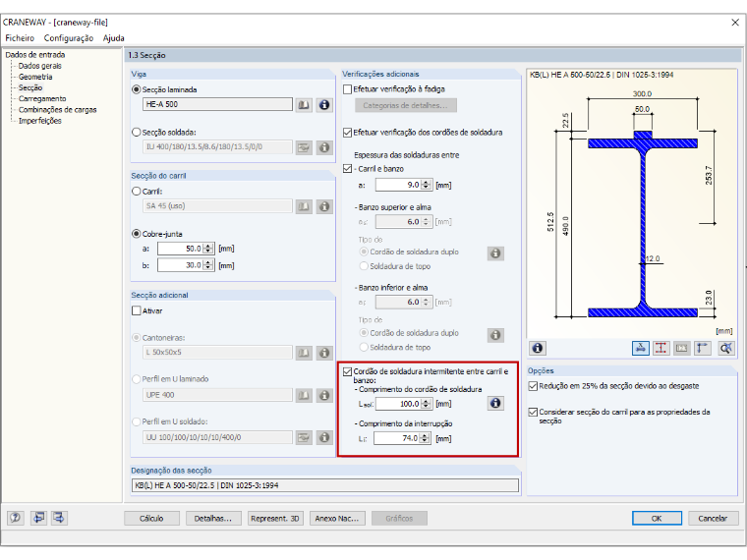Activate Secção adicional Ativar checkbox
Viewport: 747px width, 560px height.
pos(137,311)
